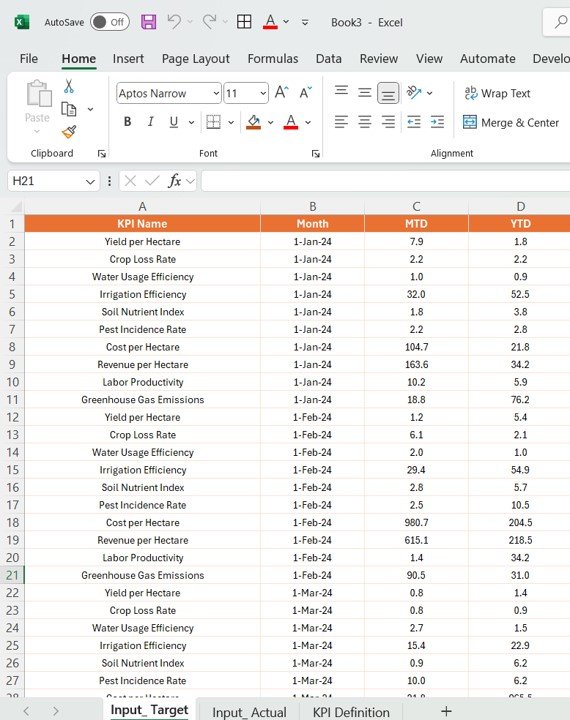Click the search magnifier box
The height and width of the screenshot is (720, 570).
coord(557,22)
